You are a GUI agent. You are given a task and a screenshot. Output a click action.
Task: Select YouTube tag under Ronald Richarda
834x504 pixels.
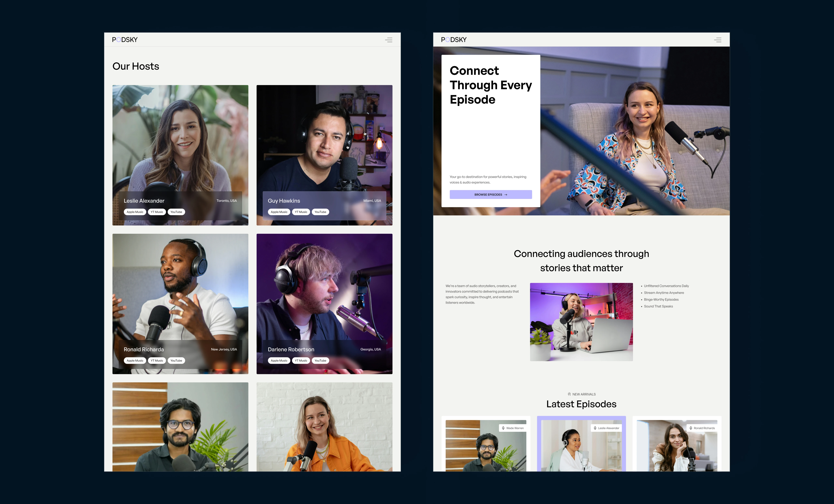[x=176, y=360]
